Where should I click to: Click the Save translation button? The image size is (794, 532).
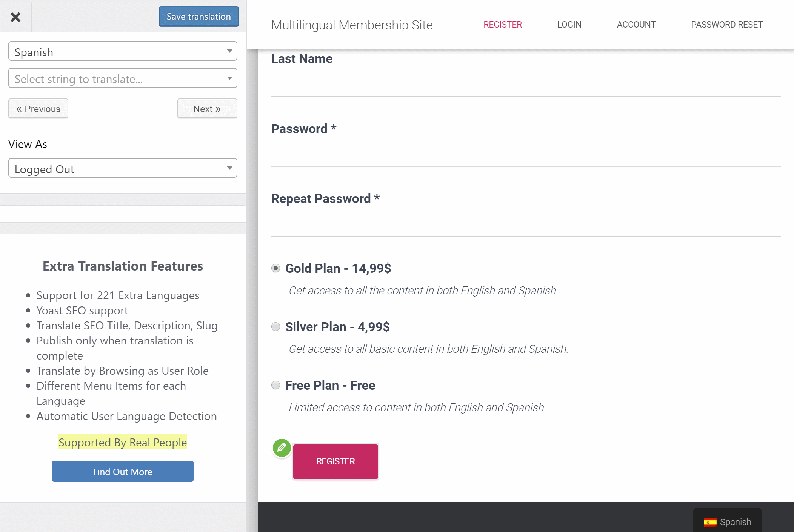(x=198, y=16)
